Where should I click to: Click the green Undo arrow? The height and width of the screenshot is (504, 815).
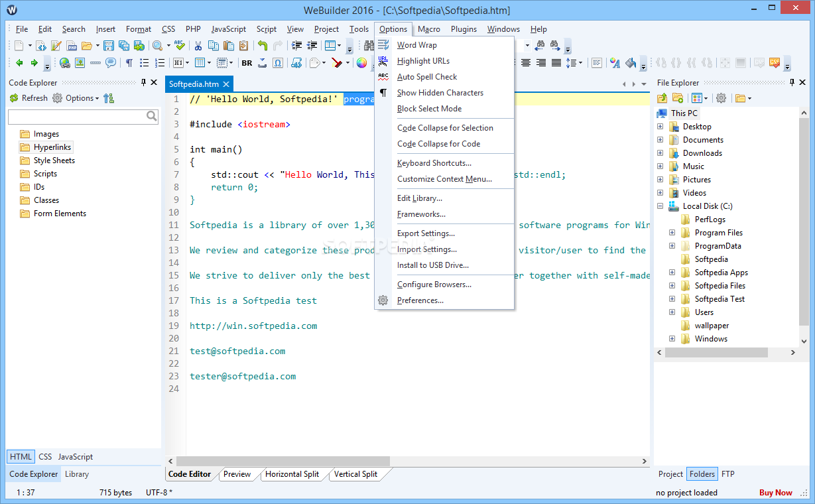pyautogui.click(x=263, y=46)
